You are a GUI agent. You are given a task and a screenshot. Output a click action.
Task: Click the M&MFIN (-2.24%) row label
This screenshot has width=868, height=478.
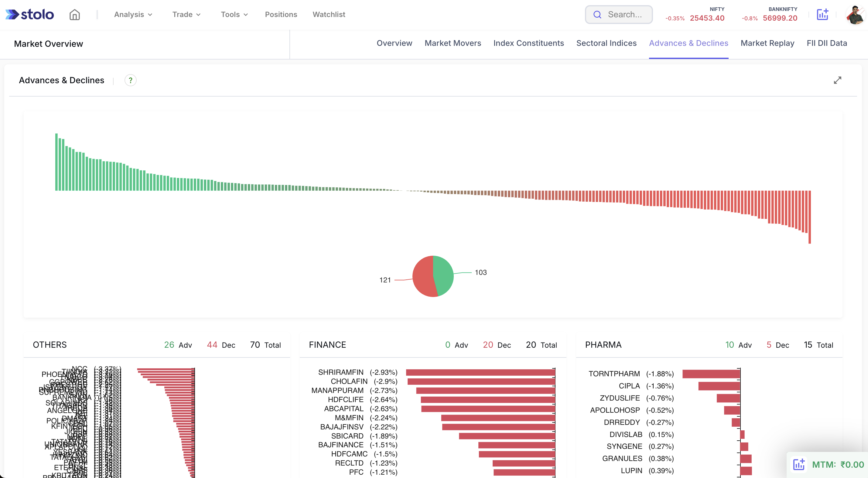366,418
